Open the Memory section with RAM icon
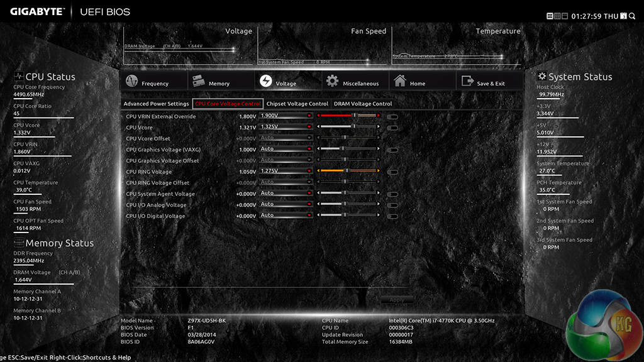Image resolution: width=644 pixels, height=362 pixels. point(221,81)
